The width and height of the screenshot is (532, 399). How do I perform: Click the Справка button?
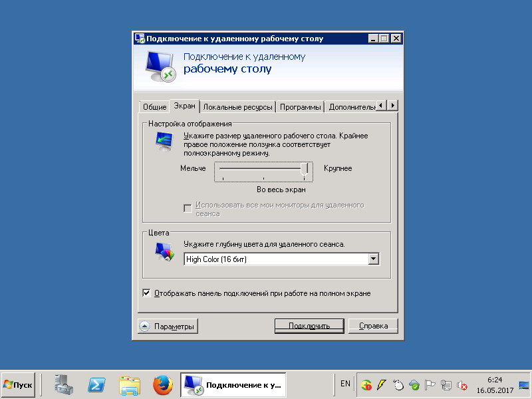tap(373, 326)
